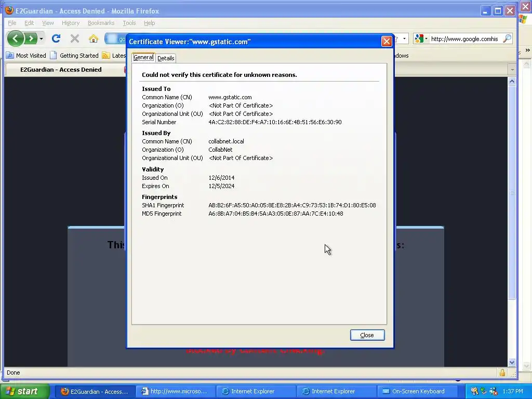Open the Getting Started bookmark
532x399 pixels.
pos(74,55)
